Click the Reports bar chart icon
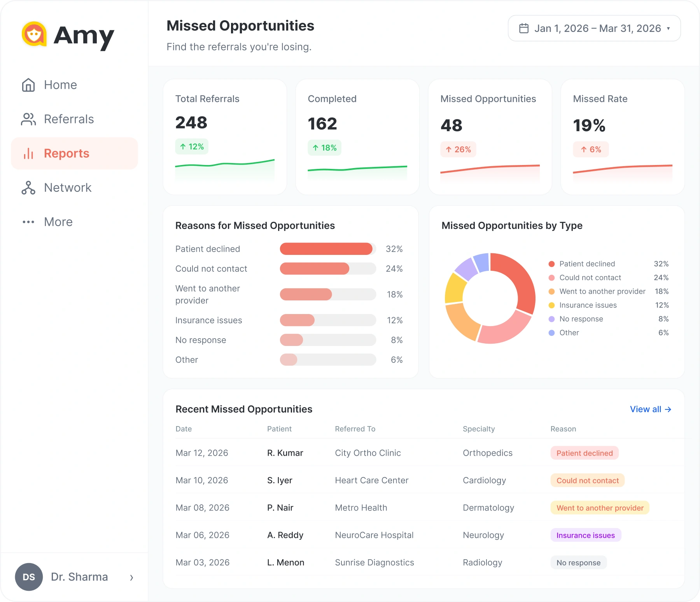Viewport: 700px width, 602px height. (28, 153)
